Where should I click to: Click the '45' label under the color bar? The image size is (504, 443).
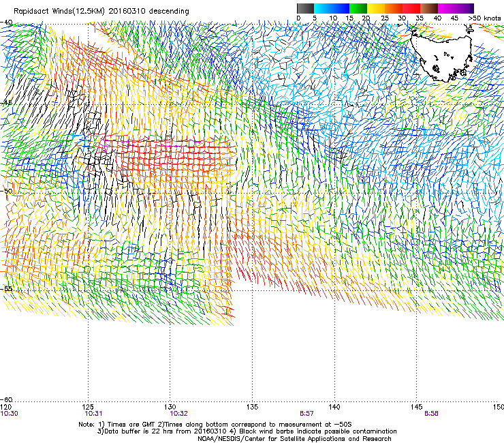(454, 18)
